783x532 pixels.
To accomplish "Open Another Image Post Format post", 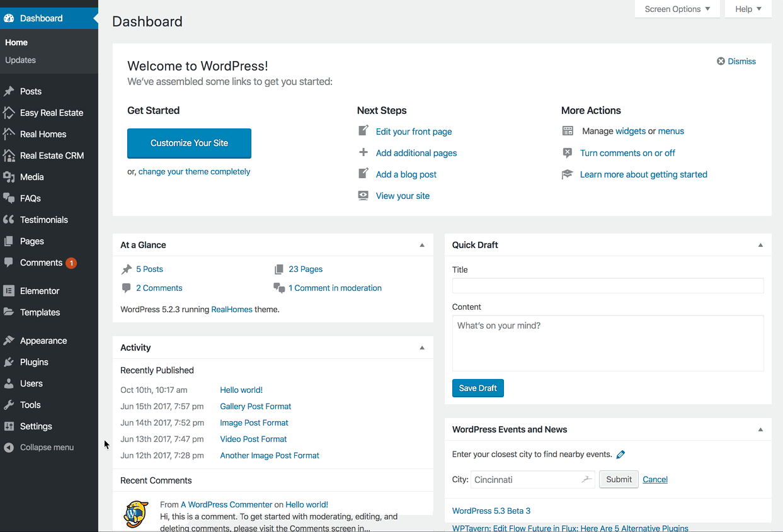I will [x=270, y=455].
